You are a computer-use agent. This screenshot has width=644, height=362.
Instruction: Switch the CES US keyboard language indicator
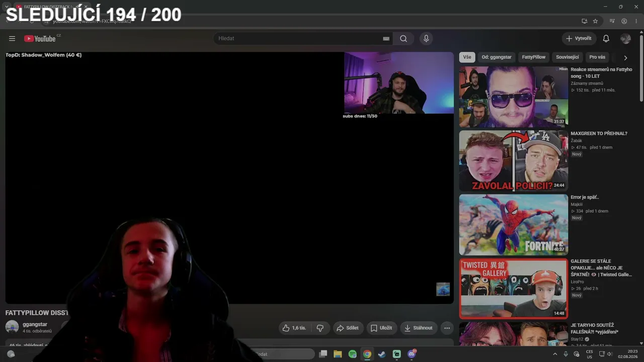(589, 354)
